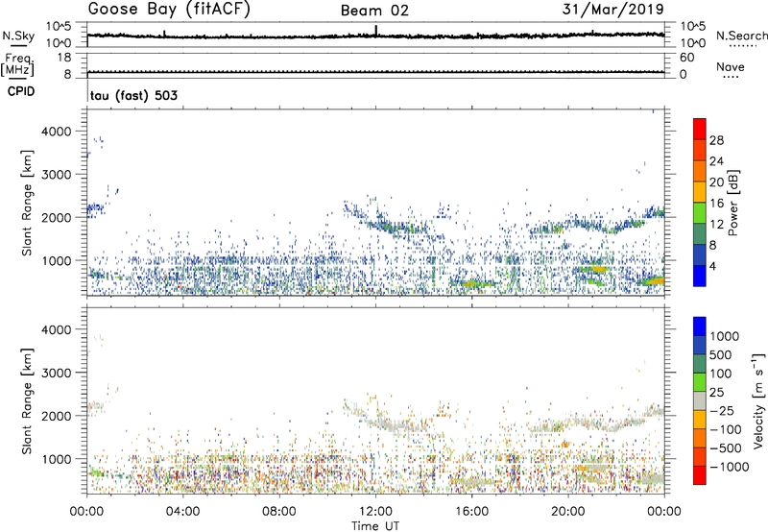Pick the red bottom segment of the velocity colorbar
The image size is (768, 532).
pos(700,475)
